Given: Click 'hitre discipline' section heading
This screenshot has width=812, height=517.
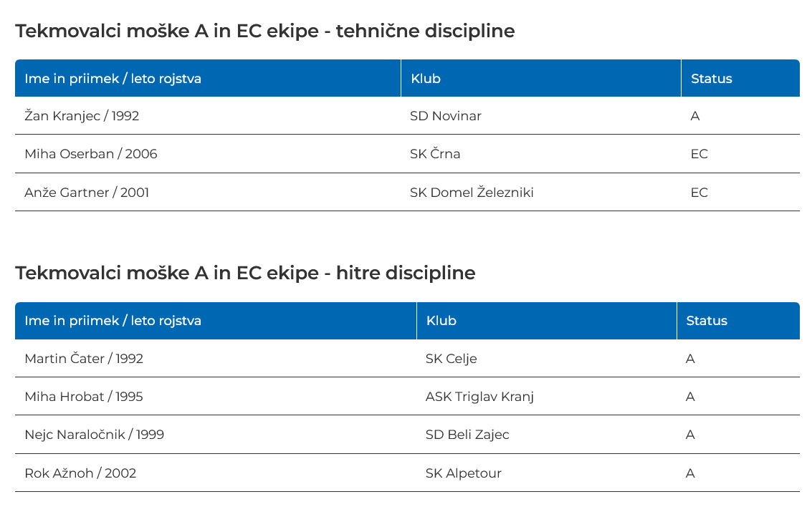Looking at the screenshot, I should (245, 273).
